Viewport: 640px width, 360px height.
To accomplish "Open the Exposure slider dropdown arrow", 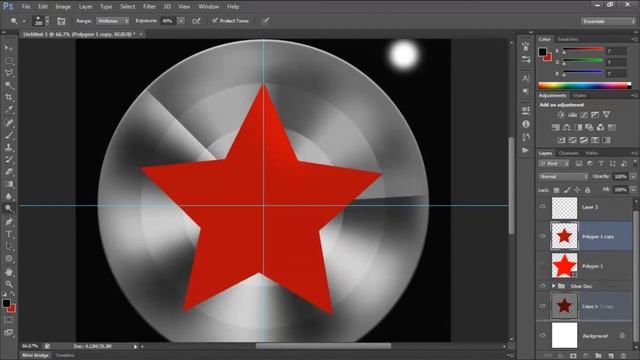I will click(181, 21).
